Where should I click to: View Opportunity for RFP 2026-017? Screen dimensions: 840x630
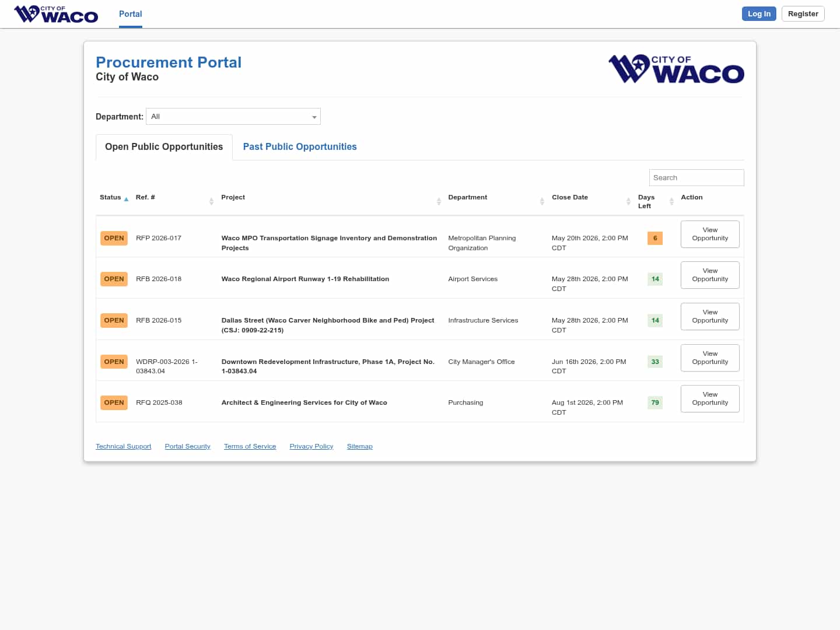(710, 234)
